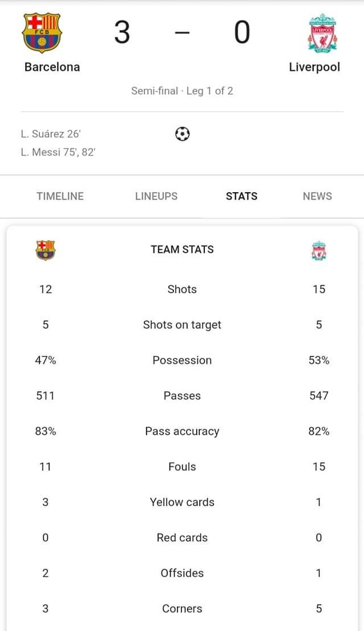Image resolution: width=364 pixels, height=631 pixels.
Task: Click the small Liverpool crest in Team Stats
Action: (318, 250)
